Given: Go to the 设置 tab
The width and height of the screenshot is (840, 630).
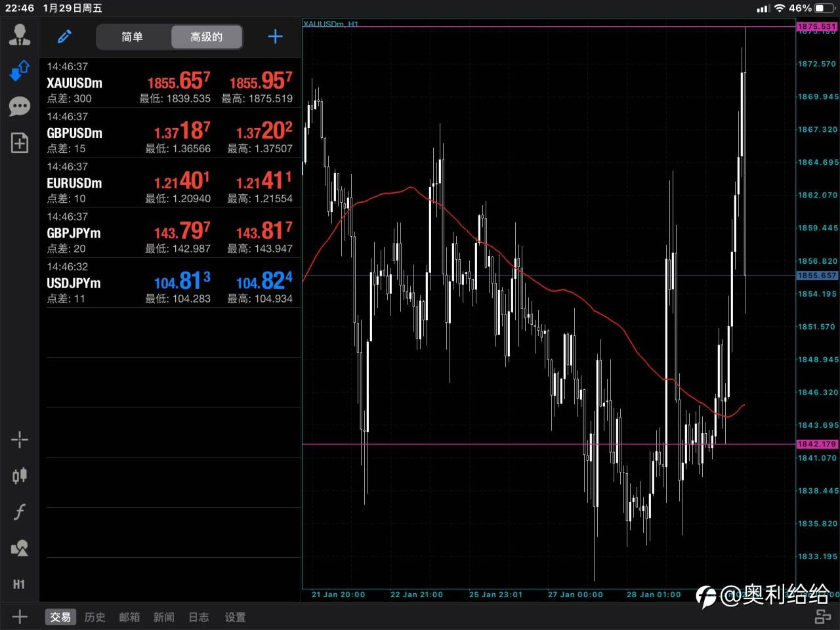Looking at the screenshot, I should tap(235, 617).
